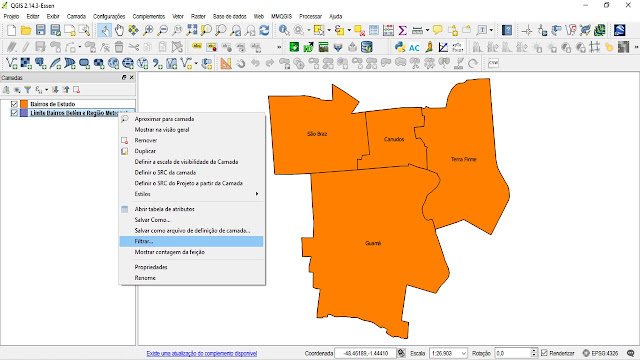Select the Pan Map hand tool
This screenshot has width=640, height=360.
(119, 30)
